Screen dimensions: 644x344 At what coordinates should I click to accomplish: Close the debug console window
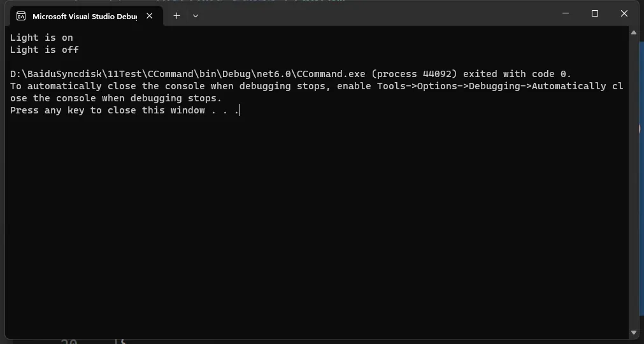click(x=624, y=13)
